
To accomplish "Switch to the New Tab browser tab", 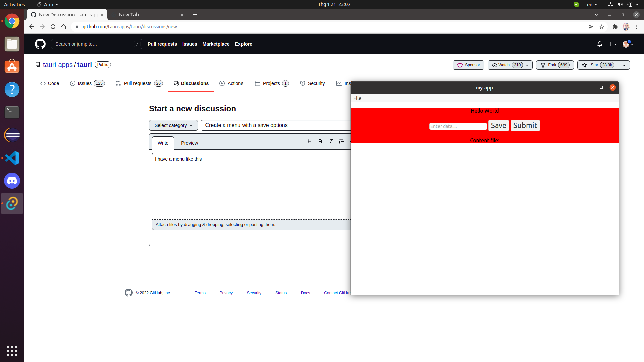I will click(148, 15).
